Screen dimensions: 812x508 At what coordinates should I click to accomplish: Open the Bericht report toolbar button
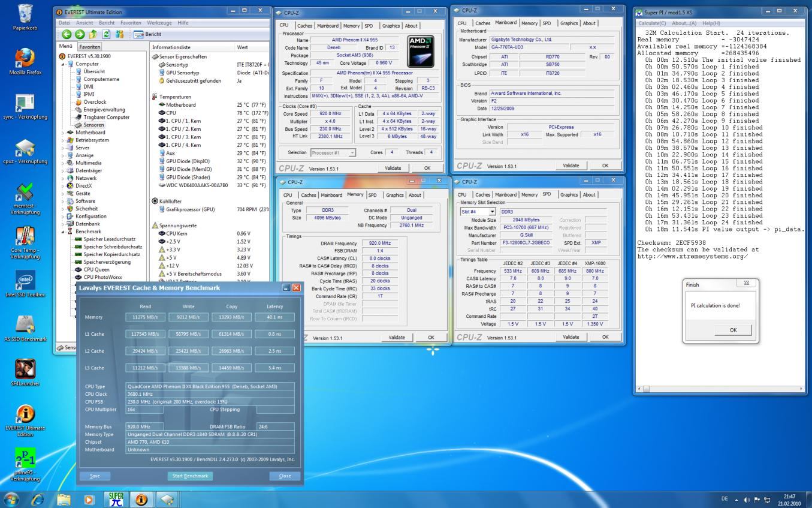click(147, 34)
